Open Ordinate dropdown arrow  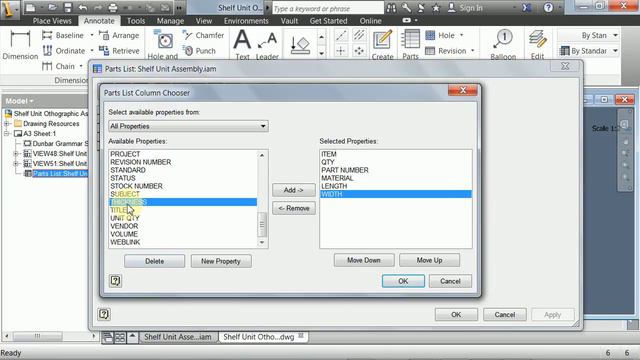(92, 51)
